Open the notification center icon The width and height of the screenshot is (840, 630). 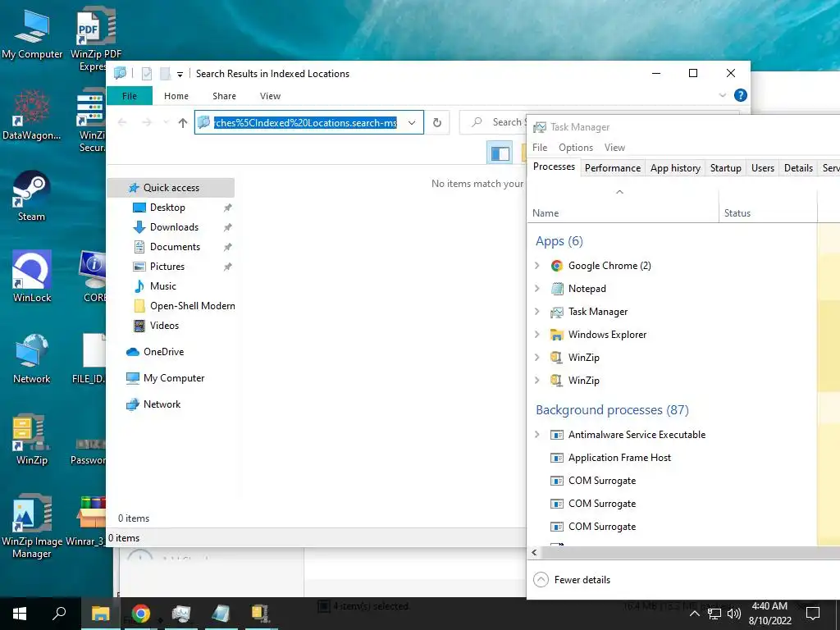click(x=813, y=614)
